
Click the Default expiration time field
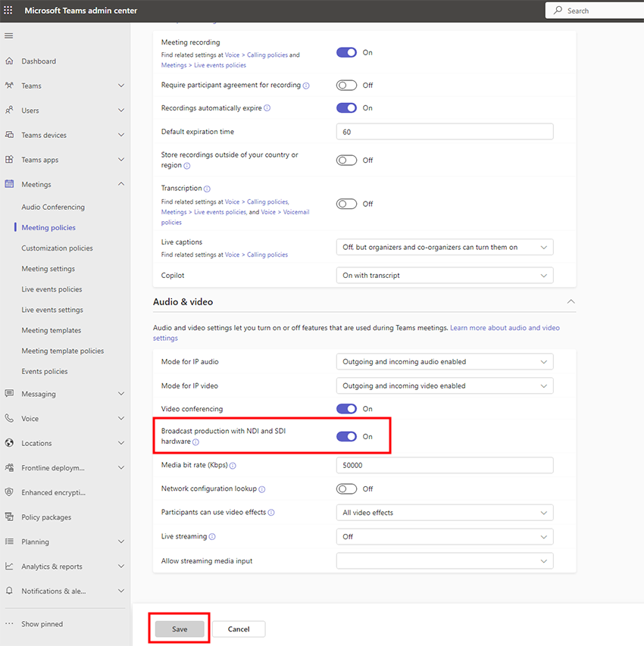444,132
